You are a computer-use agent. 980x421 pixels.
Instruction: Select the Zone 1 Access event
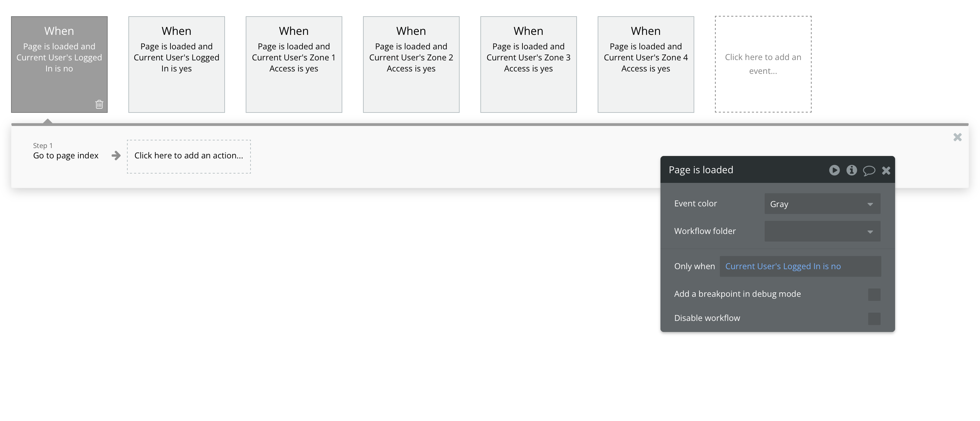pos(294,64)
